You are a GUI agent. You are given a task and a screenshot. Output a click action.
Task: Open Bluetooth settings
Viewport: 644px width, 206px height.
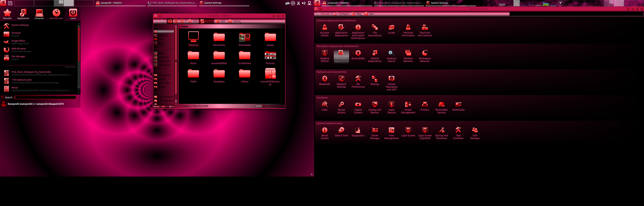click(325, 81)
